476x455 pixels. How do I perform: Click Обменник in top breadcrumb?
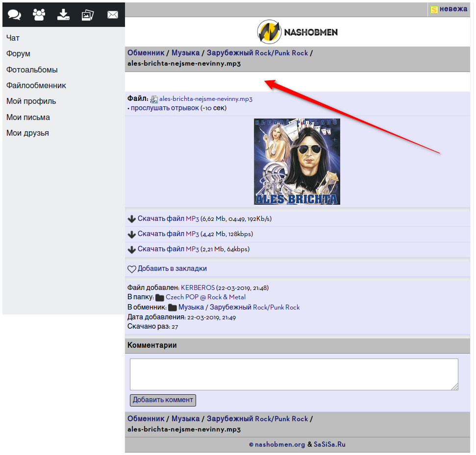click(146, 53)
